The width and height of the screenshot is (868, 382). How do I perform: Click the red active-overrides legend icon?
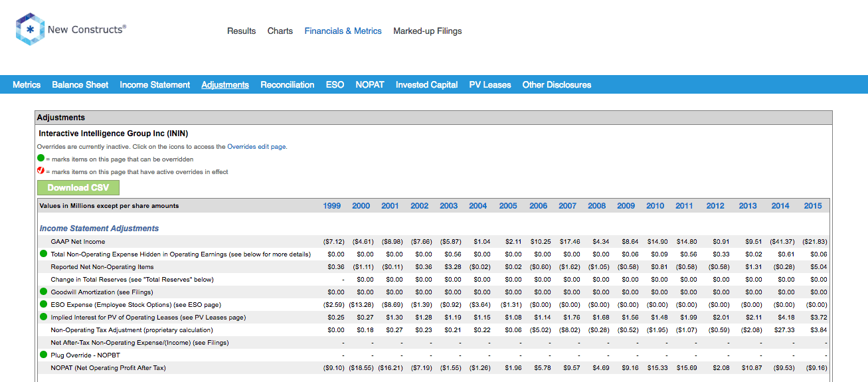41,171
